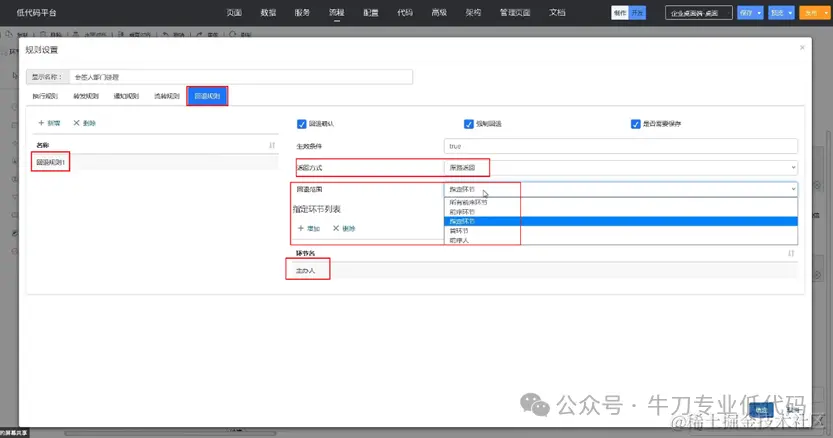Image resolution: width=833 pixels, height=438 pixels.
Task: Select the 回退规则1 row in list
Action: click(154, 162)
